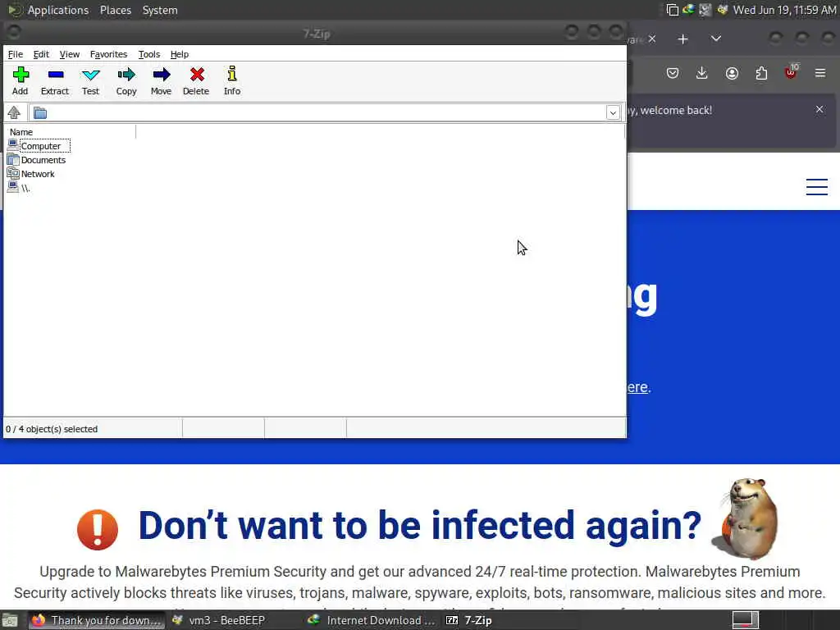The height and width of the screenshot is (630, 840).
Task: Switch to the 7-Zip taskbar item
Action: click(x=468, y=620)
